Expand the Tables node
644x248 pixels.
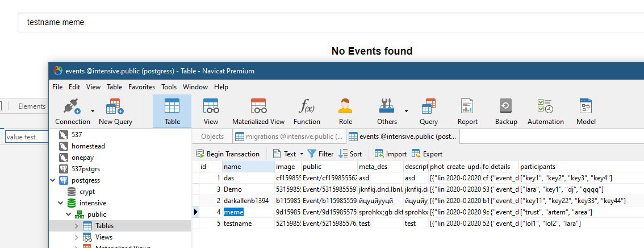76,226
